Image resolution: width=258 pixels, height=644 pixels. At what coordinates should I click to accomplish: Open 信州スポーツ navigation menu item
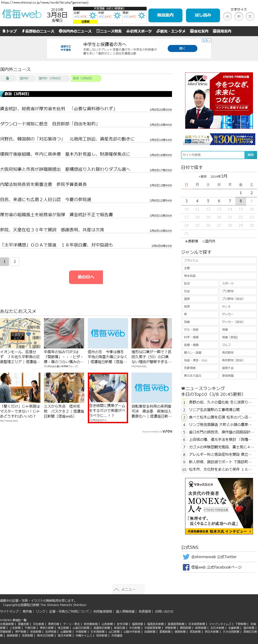pos(139,31)
